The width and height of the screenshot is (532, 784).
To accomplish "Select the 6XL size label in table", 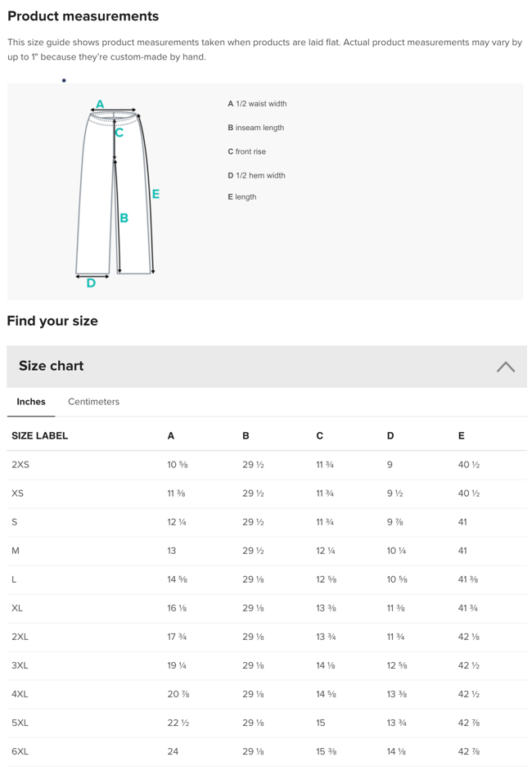I will [x=20, y=751].
